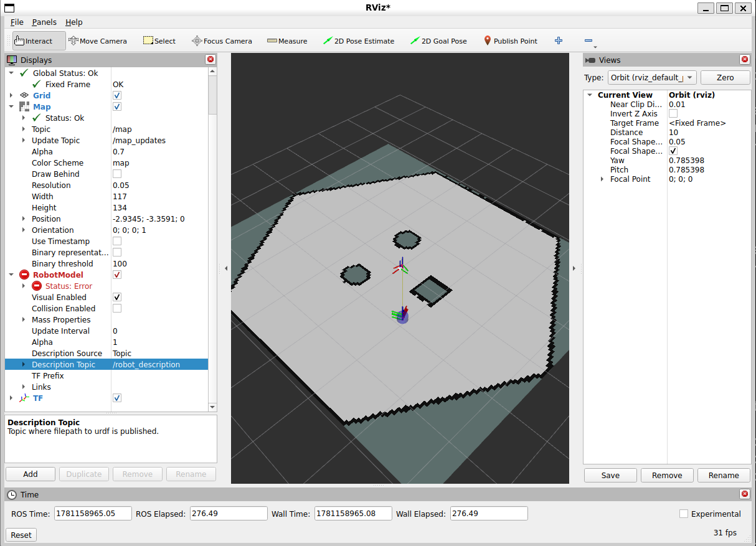Open the File menu

(17, 22)
